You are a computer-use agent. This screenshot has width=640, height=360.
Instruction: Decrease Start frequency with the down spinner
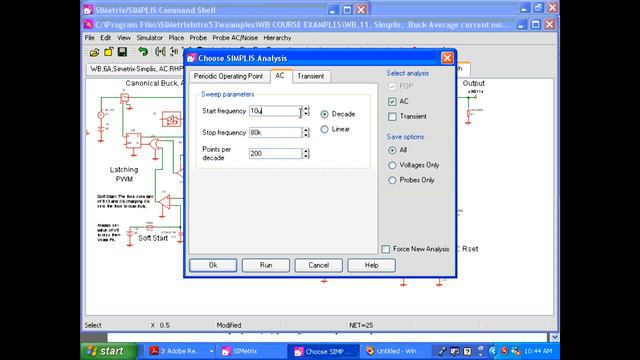[x=306, y=113]
